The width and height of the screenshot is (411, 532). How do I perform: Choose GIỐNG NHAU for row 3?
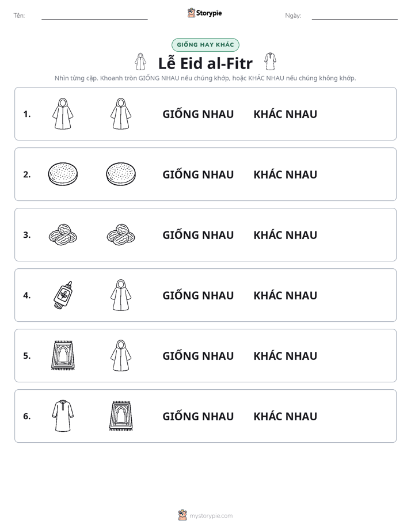pyautogui.click(x=198, y=235)
